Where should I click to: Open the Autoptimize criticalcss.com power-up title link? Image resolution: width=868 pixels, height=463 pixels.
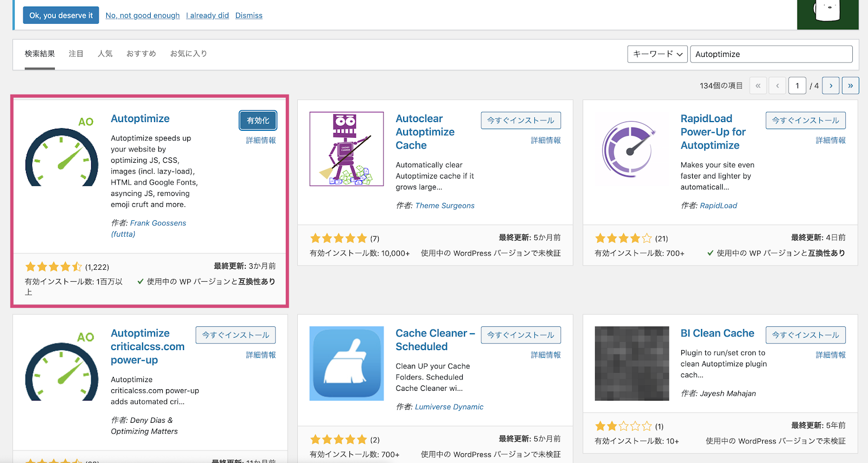click(x=148, y=347)
